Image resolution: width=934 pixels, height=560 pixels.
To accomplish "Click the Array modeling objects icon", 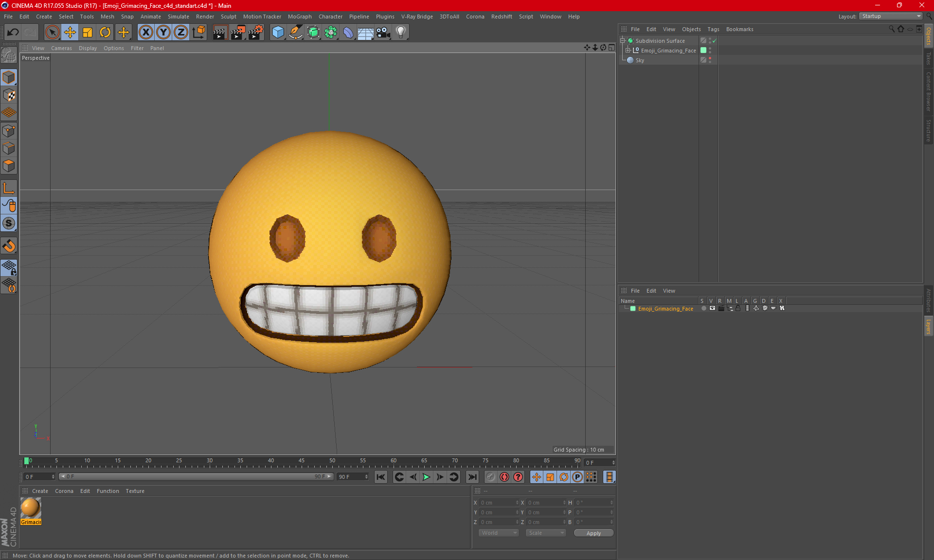I will 331,32.
